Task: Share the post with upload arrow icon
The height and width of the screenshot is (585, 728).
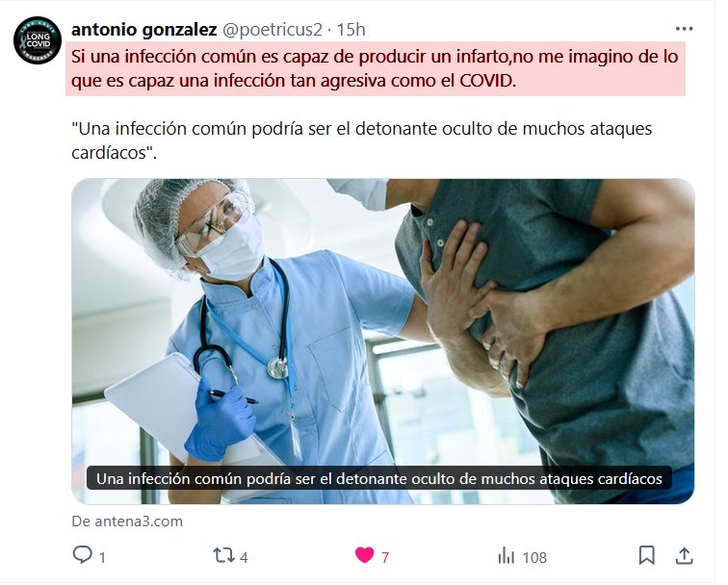Action: click(x=684, y=555)
